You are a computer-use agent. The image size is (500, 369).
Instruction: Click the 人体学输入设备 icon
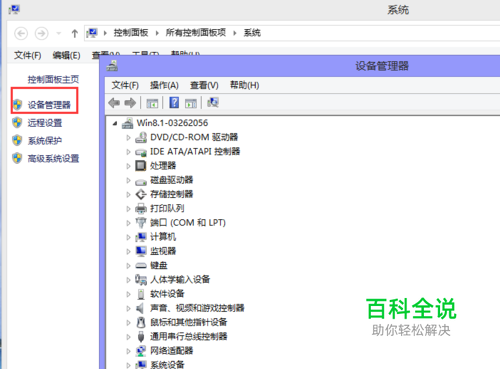pyautogui.click(x=141, y=280)
